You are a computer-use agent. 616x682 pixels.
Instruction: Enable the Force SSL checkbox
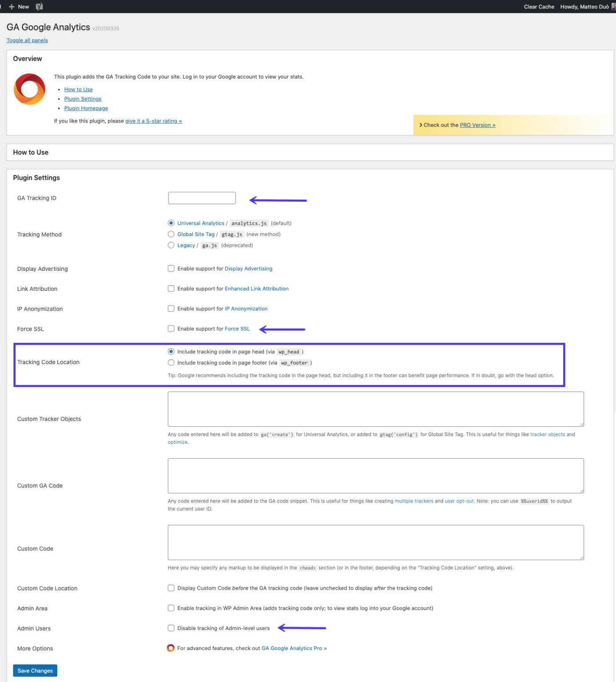[x=171, y=329]
